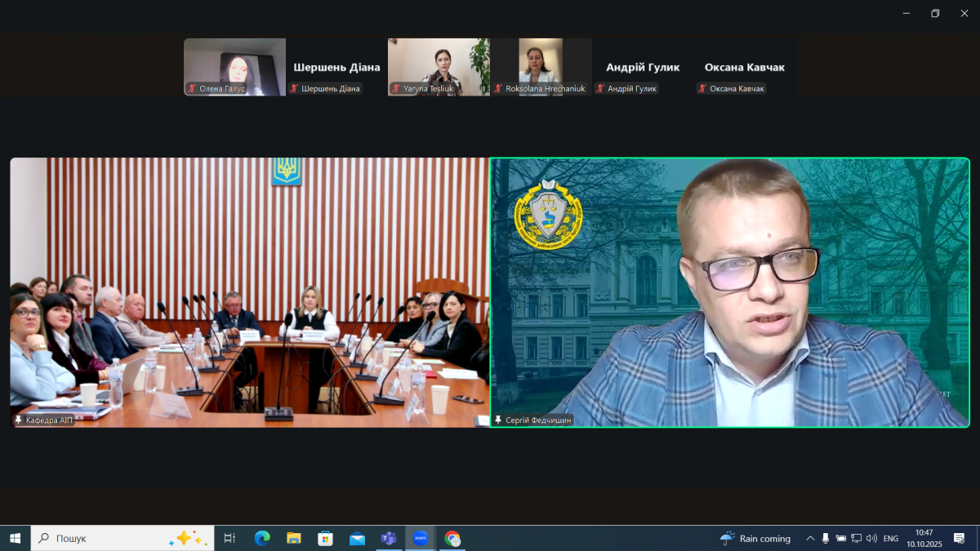The image size is (980, 551).
Task: Open the clock and date flyout
Action: tap(924, 538)
